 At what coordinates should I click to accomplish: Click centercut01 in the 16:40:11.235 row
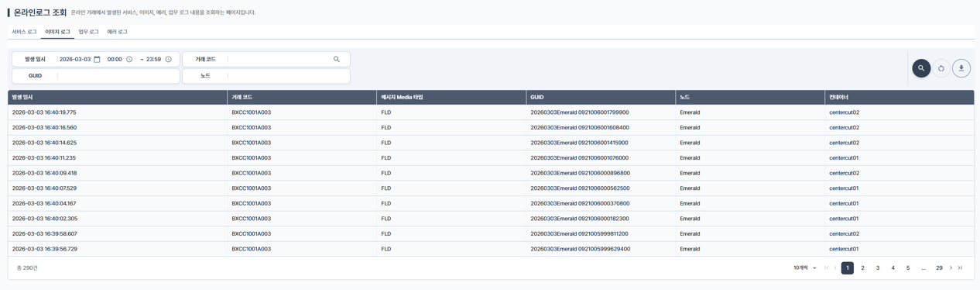tap(844, 158)
